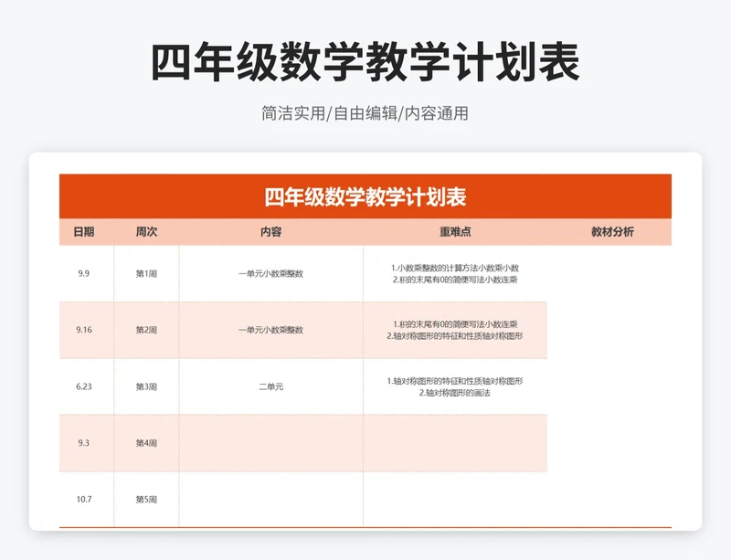Select the 内容 column header
Image resolution: width=731 pixels, height=560 pixels.
270,232
